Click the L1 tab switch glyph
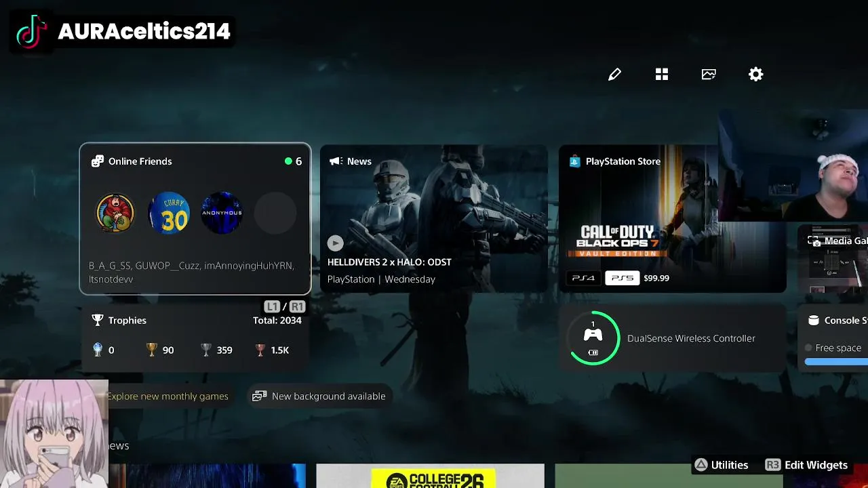Image resolution: width=868 pixels, height=488 pixels. 272,306
